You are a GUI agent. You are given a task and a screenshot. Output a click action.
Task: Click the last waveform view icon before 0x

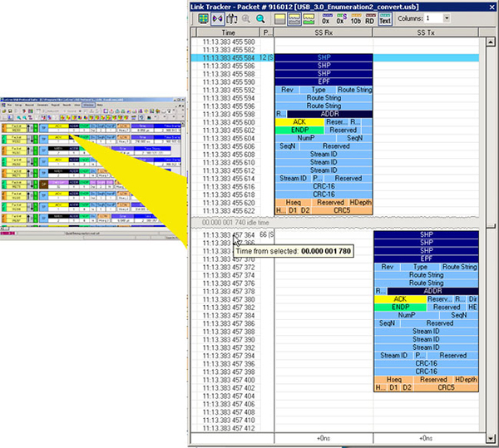pos(306,18)
